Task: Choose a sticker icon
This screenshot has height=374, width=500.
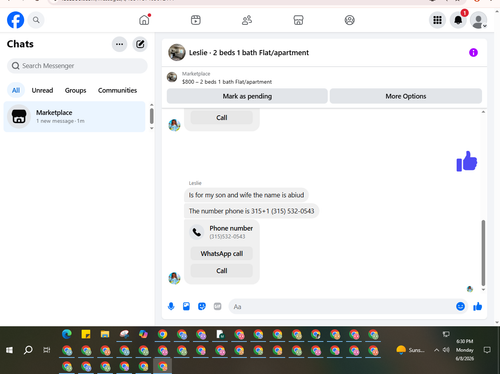Action: (202, 306)
